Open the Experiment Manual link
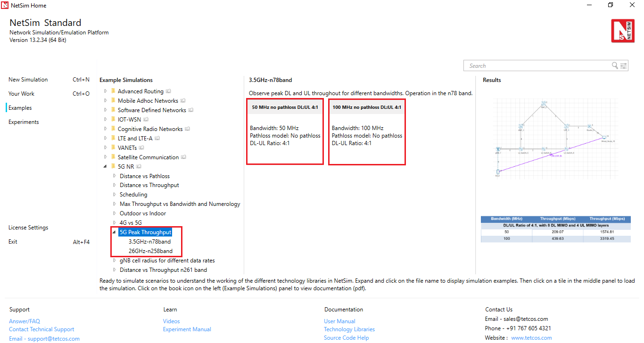This screenshot has width=644, height=343. [x=187, y=329]
